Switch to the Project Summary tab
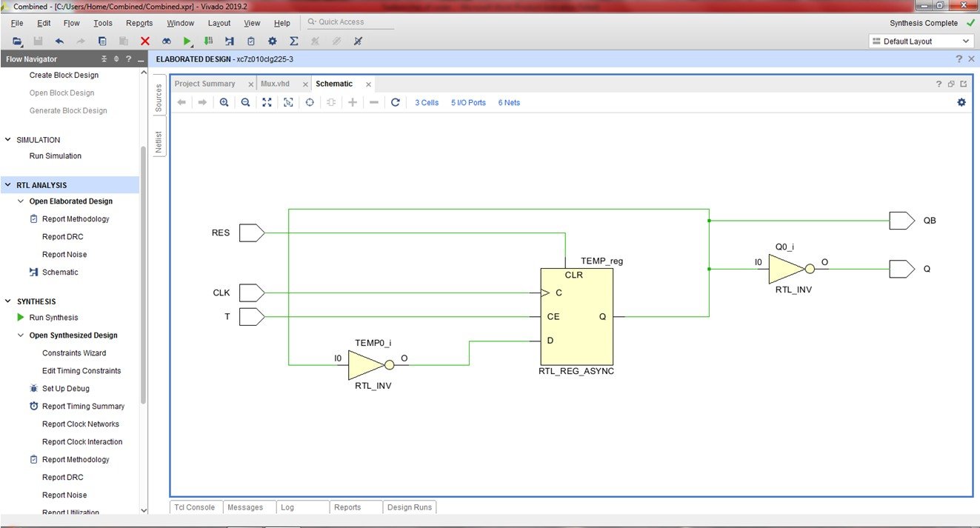Screen dimensions: 980x528 (205, 84)
